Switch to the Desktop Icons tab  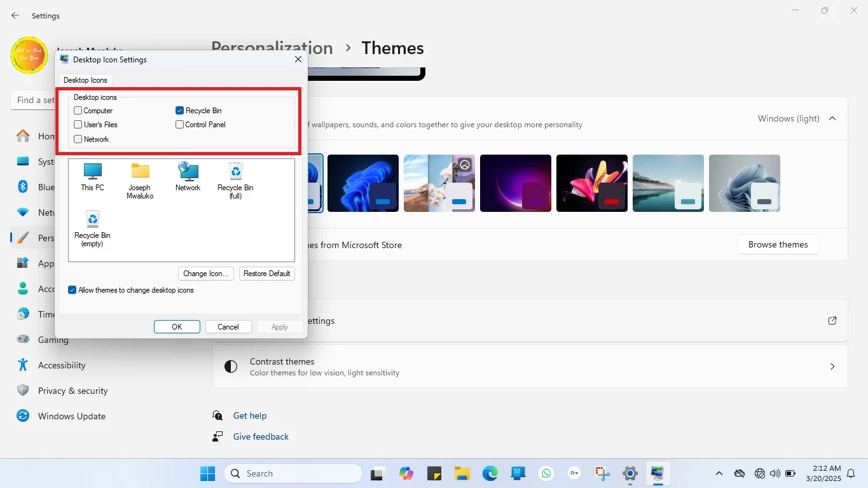click(x=85, y=80)
